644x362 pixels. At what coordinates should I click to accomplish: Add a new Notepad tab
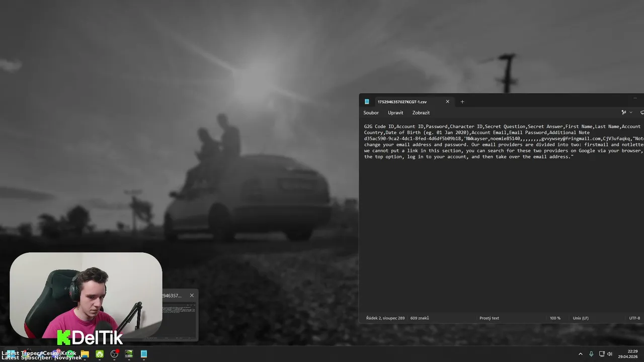click(x=462, y=102)
